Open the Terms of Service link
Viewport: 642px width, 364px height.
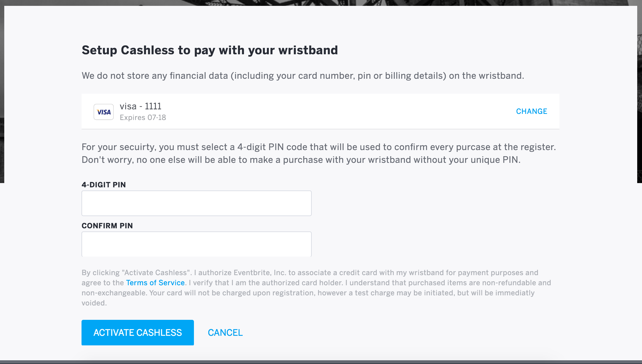[x=155, y=283]
